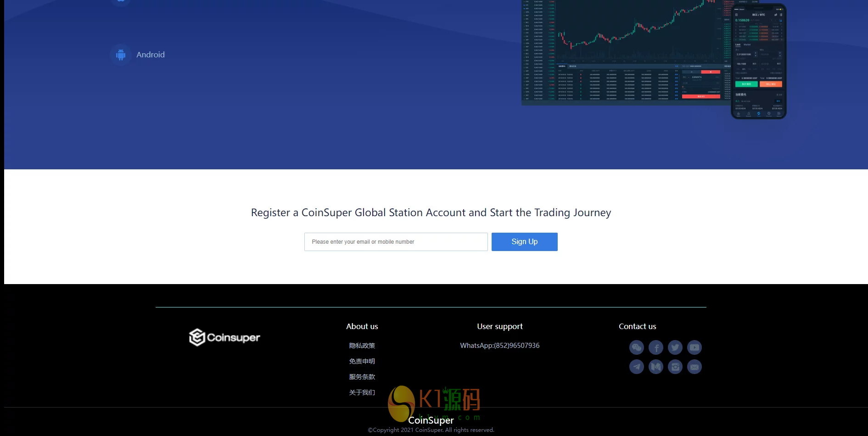
Task: Open the 免责申明 link
Action: click(x=362, y=361)
